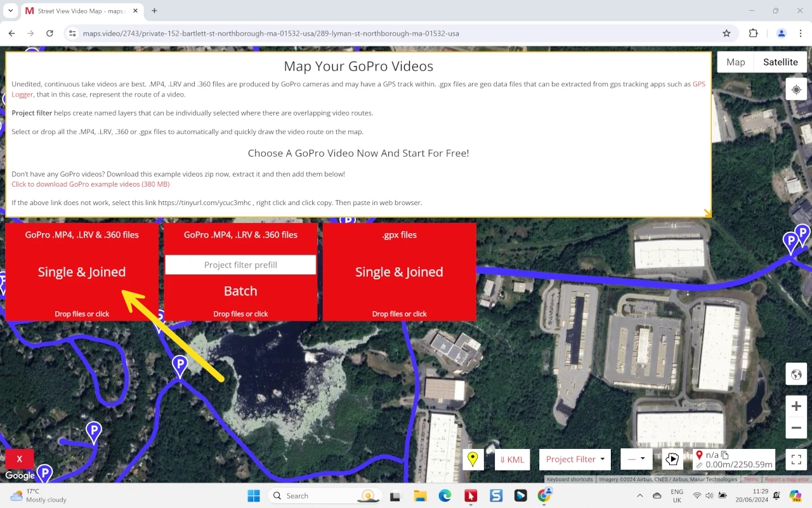Open Copilot from the taskbar
812x508 pixels.
pos(795,495)
